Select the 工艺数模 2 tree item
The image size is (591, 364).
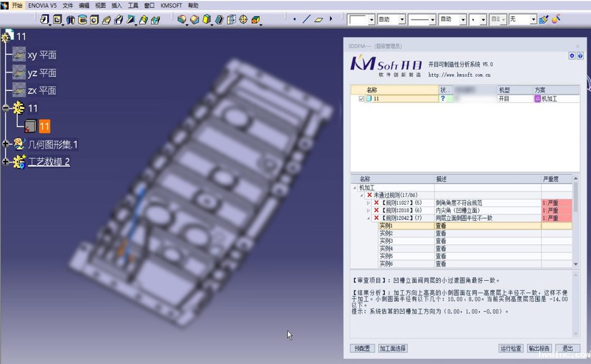48,162
